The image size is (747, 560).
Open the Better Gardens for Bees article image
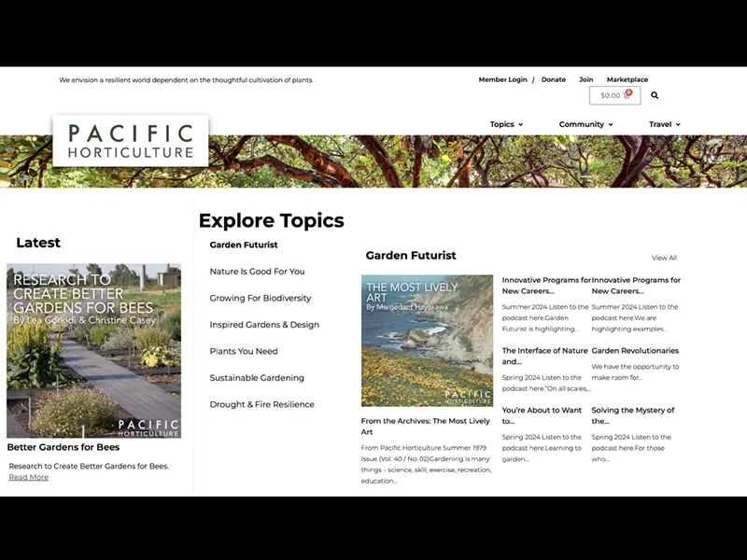coord(94,353)
